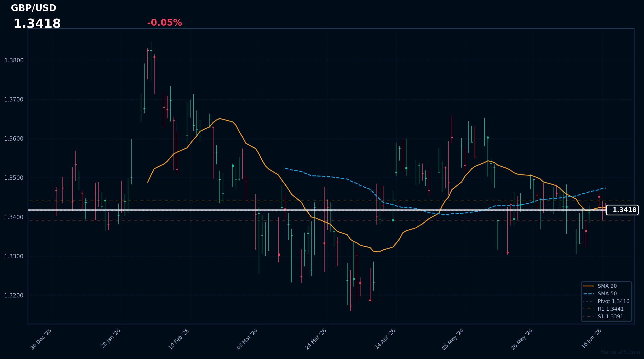The height and width of the screenshot is (359, 644).
Task: Click the 16 Jun '26 date label
Action: [x=591, y=338]
